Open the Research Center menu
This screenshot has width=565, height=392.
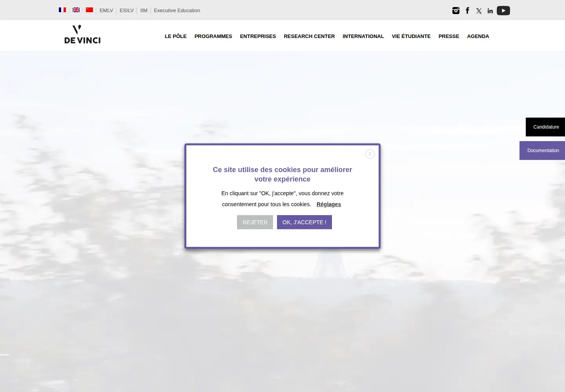[309, 36]
